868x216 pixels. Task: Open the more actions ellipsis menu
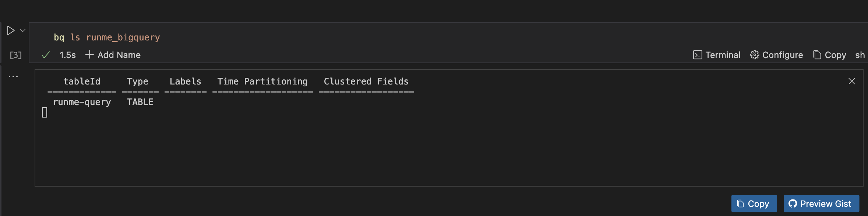(x=13, y=76)
